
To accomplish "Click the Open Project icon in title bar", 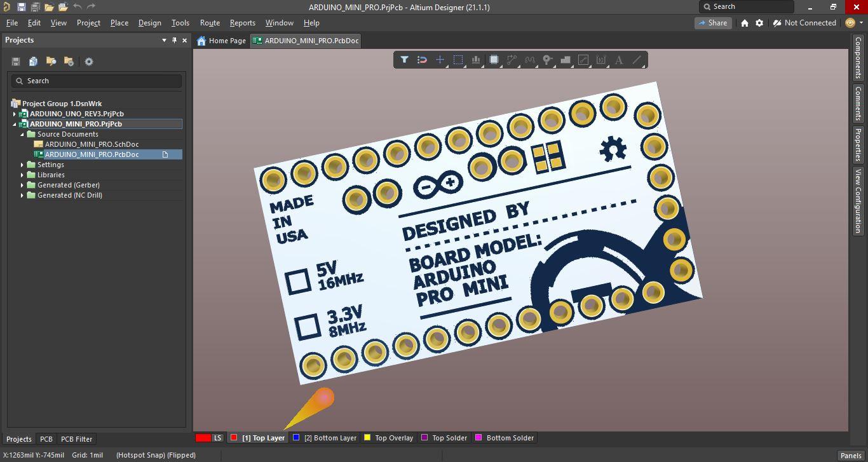I will click(x=63, y=7).
